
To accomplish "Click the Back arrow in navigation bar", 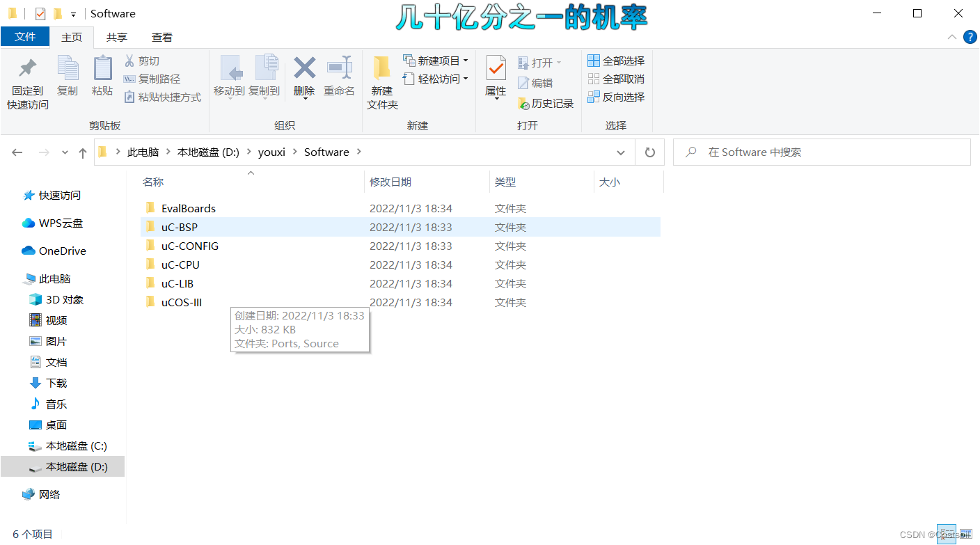I will pyautogui.click(x=17, y=152).
